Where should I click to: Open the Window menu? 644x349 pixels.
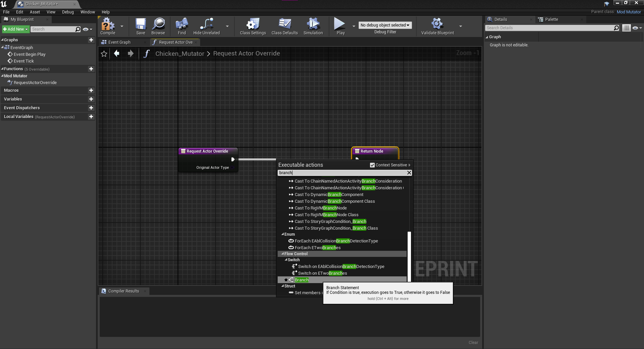pyautogui.click(x=88, y=12)
